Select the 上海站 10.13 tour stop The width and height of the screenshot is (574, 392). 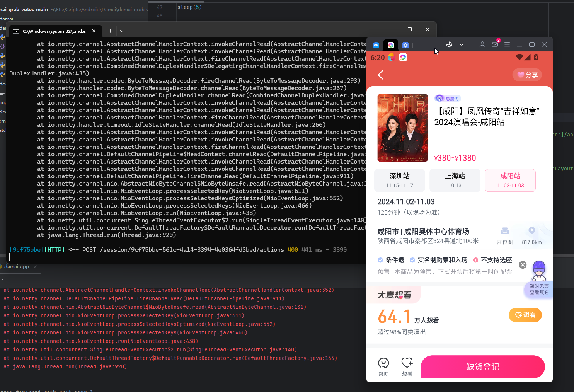pos(455,180)
